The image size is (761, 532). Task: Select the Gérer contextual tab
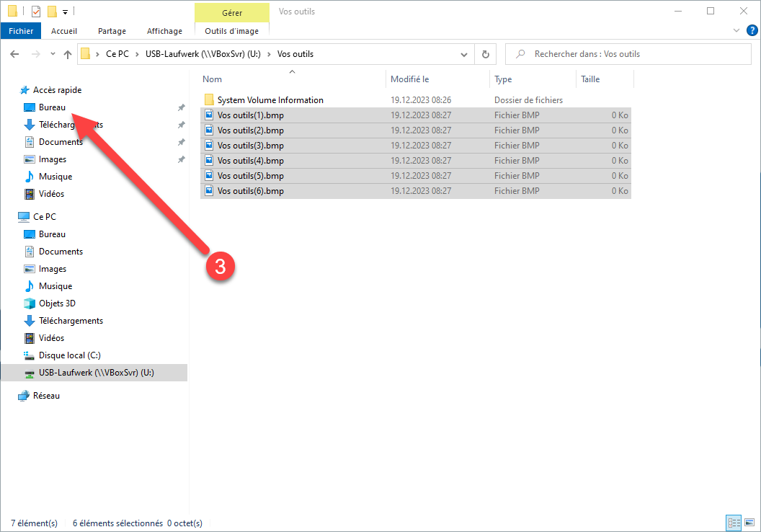coord(232,13)
